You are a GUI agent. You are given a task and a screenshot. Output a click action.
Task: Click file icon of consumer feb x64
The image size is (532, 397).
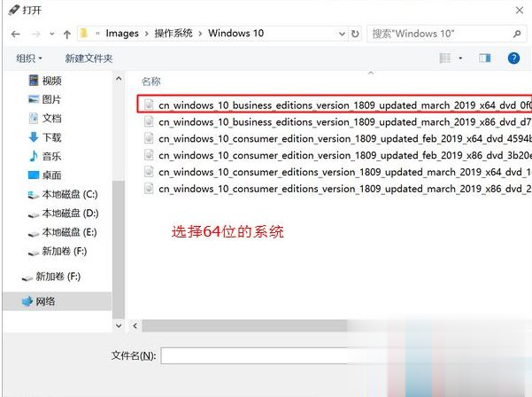[x=149, y=138]
